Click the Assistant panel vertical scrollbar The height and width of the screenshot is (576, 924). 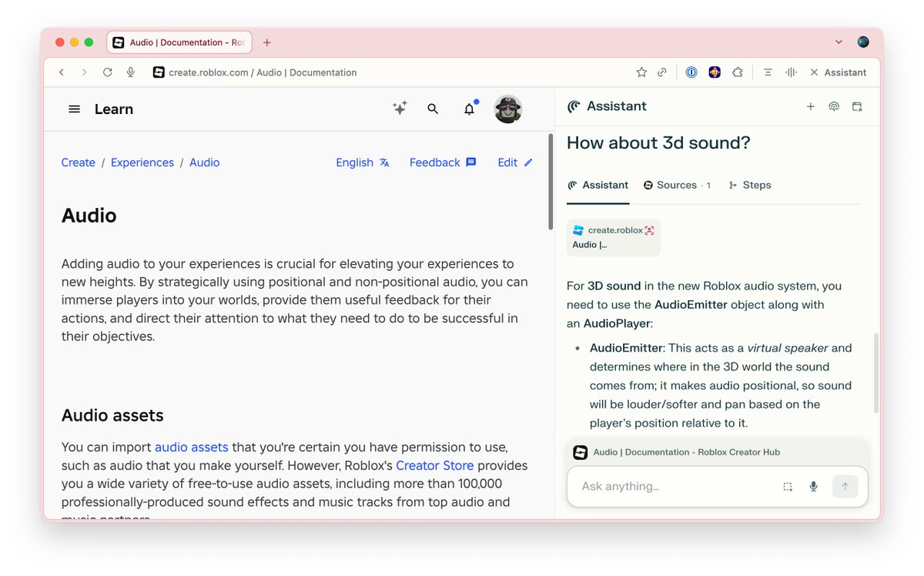(x=875, y=373)
